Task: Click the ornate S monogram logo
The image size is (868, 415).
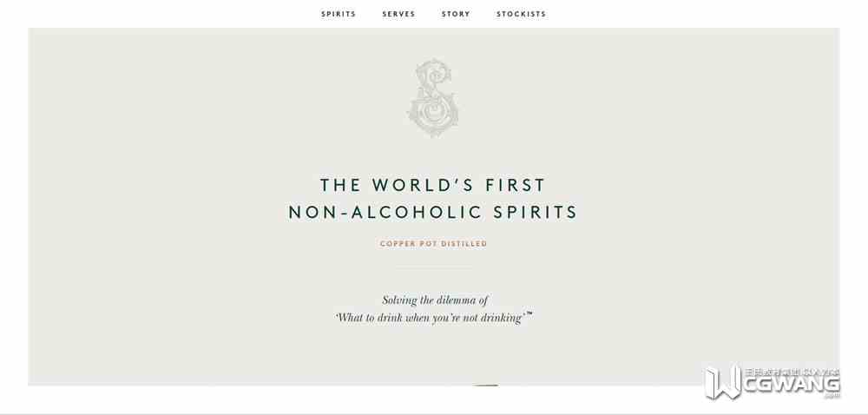Action: 433,98
